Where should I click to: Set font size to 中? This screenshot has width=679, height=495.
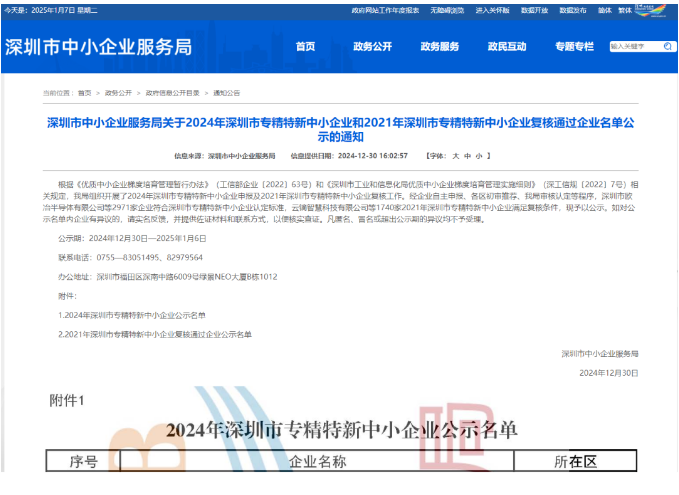467,156
